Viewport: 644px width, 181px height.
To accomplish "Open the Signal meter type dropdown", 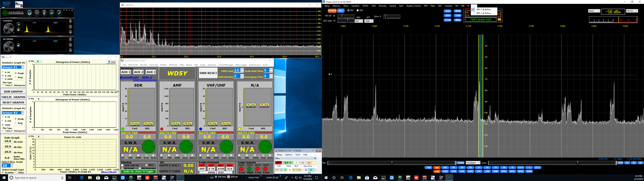I will [594, 11].
